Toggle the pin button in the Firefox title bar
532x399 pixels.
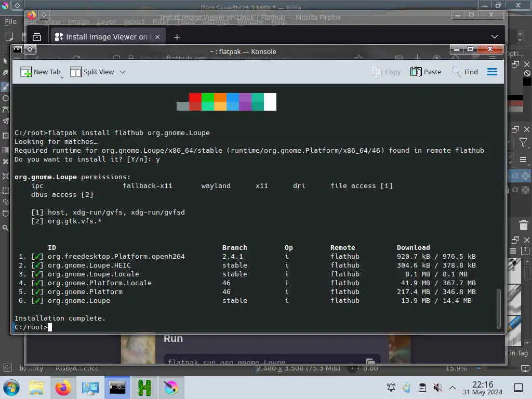[44, 15]
